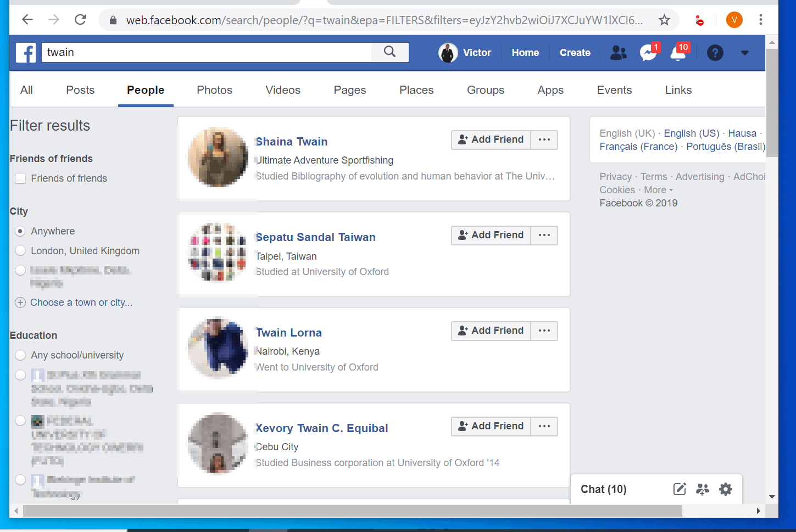Open the Chrome profile avatar V
This screenshot has width=796, height=532.
tap(734, 20)
